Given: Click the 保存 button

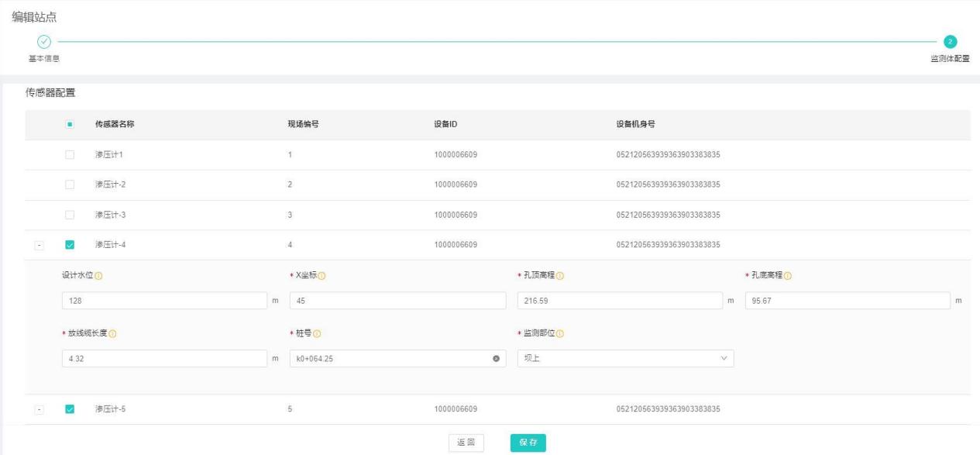Looking at the screenshot, I should 528,442.
